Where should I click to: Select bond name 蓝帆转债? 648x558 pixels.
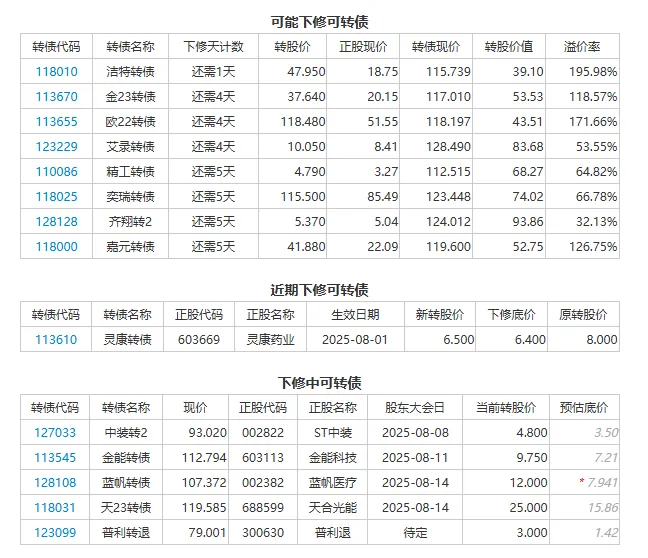[x=126, y=483]
